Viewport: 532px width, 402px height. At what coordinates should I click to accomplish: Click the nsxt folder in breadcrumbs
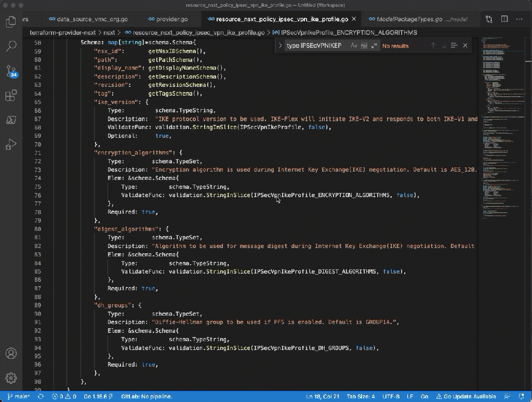[x=109, y=32]
